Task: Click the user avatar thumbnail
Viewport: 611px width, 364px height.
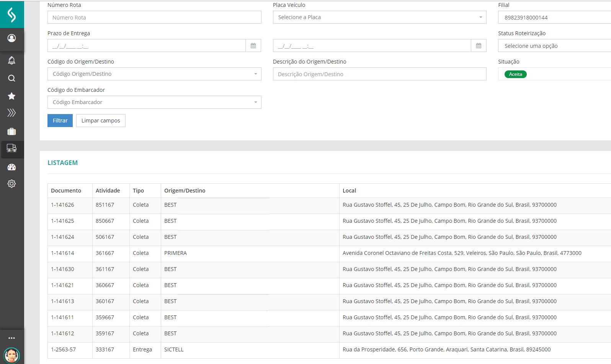Action: [12, 355]
